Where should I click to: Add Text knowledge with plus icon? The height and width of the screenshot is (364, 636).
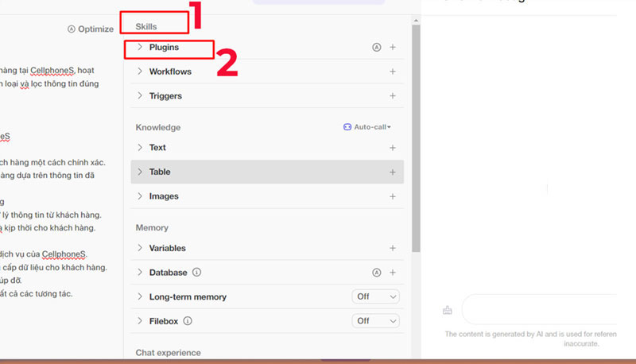click(393, 148)
